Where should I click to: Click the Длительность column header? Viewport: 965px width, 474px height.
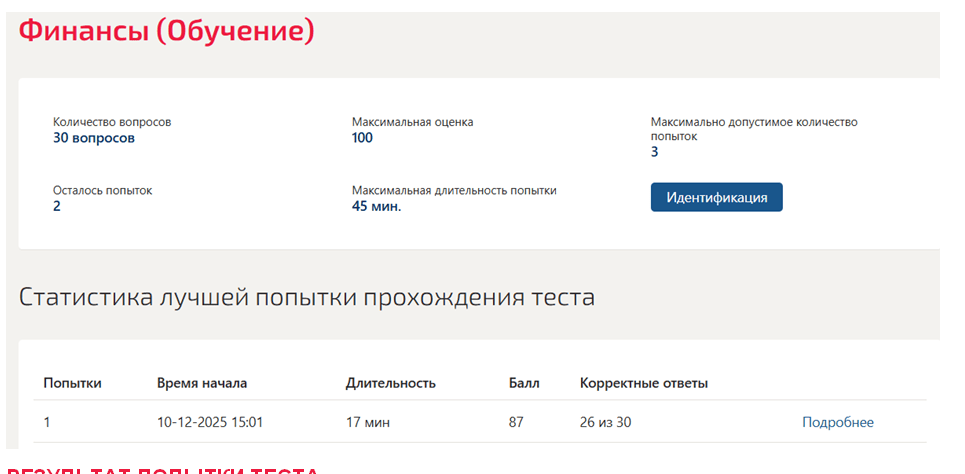click(391, 384)
